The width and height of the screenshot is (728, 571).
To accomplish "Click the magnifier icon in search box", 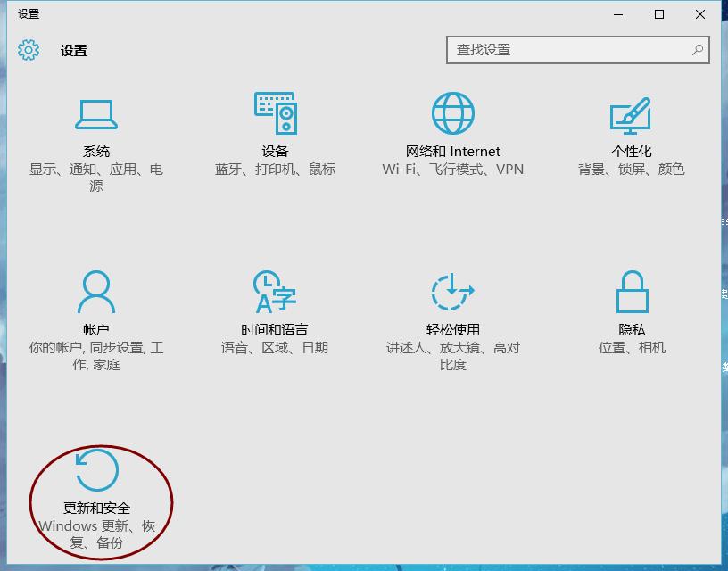I will 697,51.
